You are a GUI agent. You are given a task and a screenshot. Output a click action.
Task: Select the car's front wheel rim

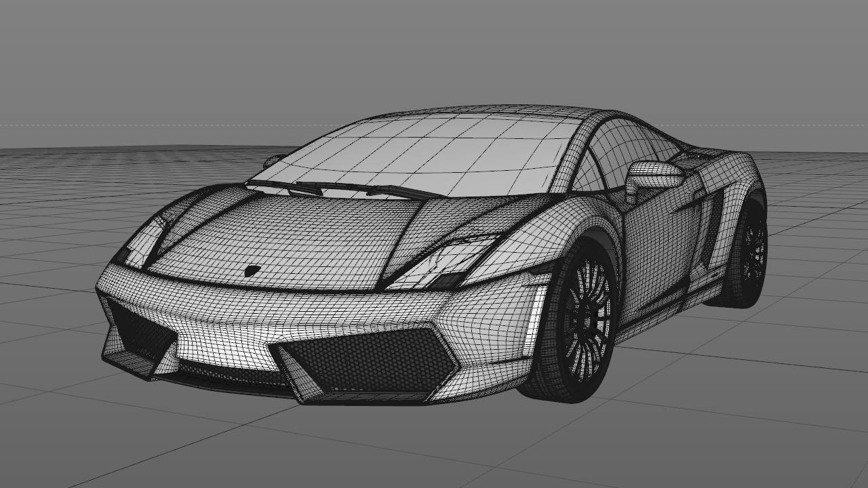click(587, 319)
